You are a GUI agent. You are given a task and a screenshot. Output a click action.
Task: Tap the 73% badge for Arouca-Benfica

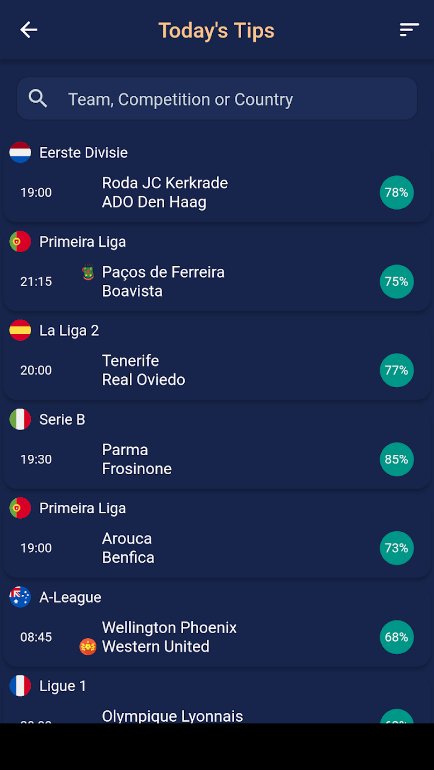pyautogui.click(x=397, y=548)
